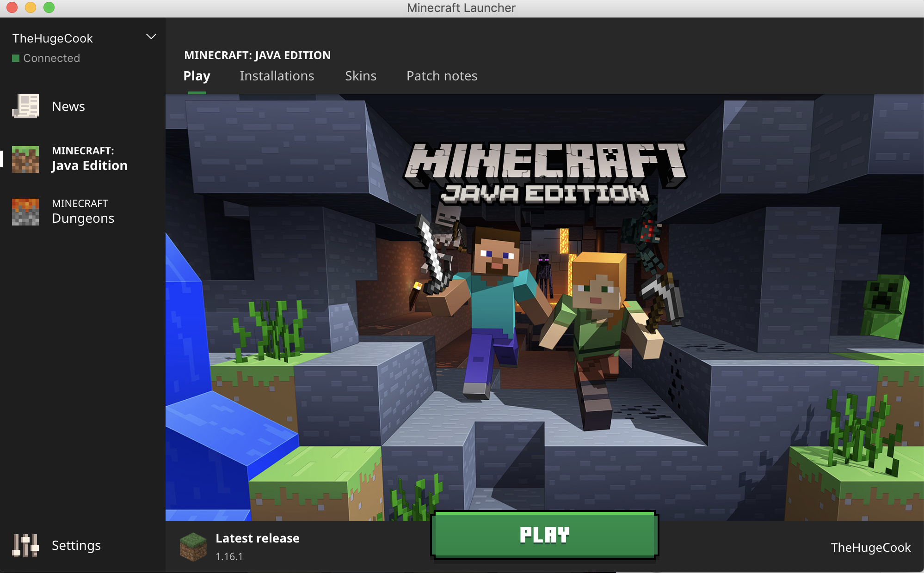Open the Skins tab
Image resolution: width=924 pixels, height=573 pixels.
[x=361, y=76]
